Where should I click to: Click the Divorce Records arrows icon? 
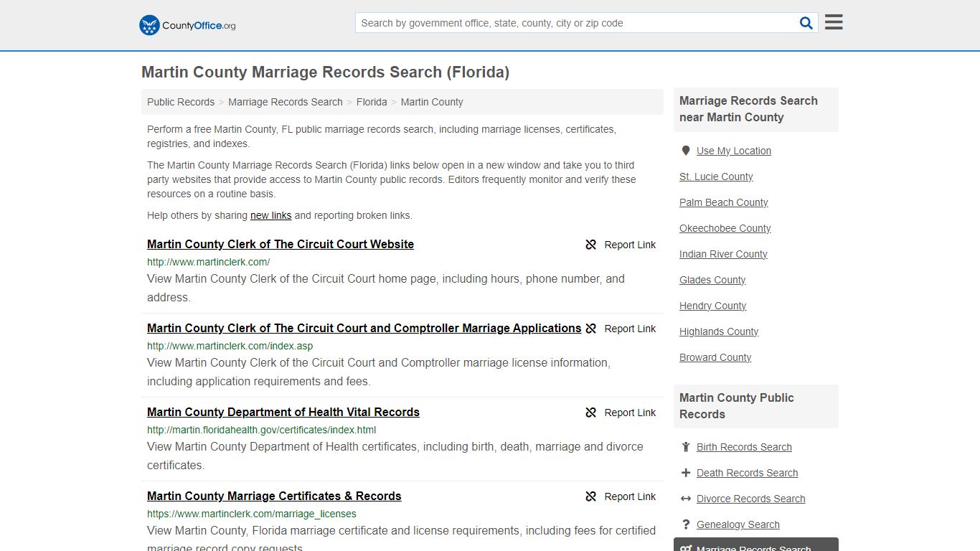[686, 499]
